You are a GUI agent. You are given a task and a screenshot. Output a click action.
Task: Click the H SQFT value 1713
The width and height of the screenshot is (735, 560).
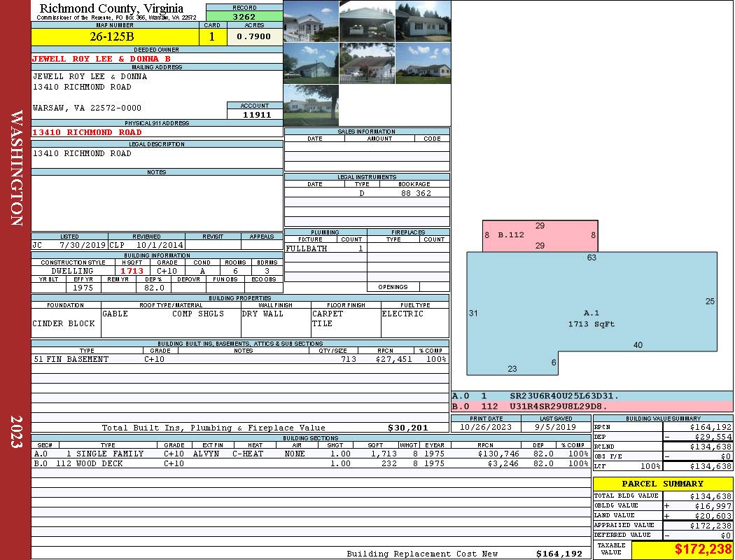click(x=133, y=271)
